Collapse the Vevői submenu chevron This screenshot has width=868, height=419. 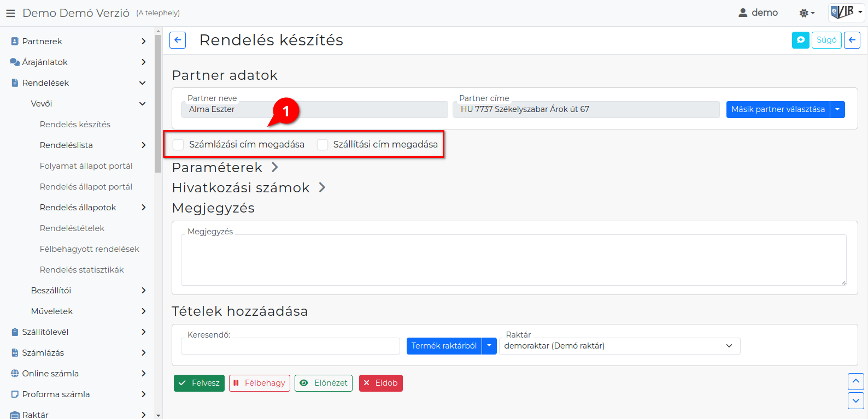click(143, 104)
